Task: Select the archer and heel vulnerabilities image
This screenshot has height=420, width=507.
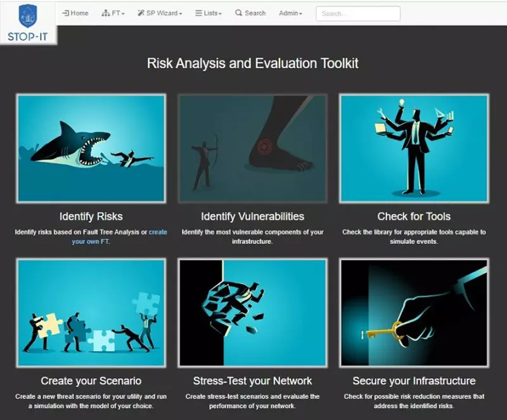Action: coord(252,148)
